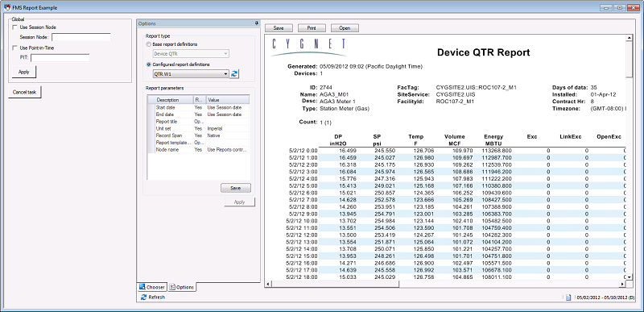
Task: Click the Description column header
Action: coord(174,100)
